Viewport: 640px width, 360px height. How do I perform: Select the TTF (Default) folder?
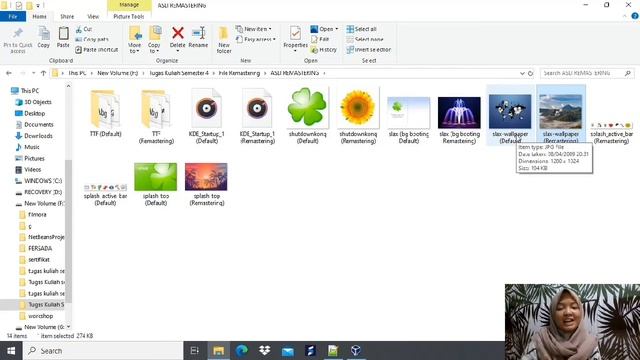(x=105, y=113)
